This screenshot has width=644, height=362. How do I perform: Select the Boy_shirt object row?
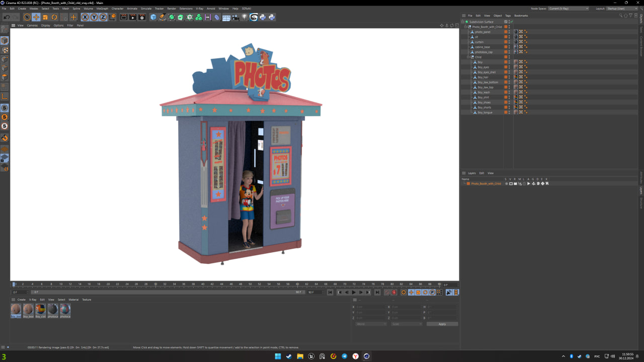tap(483, 97)
